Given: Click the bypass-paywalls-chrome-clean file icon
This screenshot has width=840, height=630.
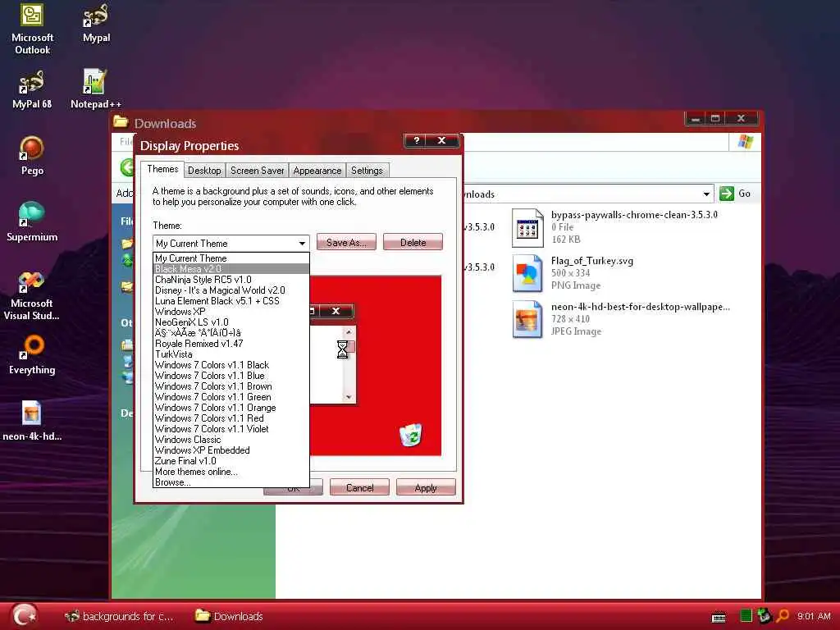Looking at the screenshot, I should click(x=527, y=228).
